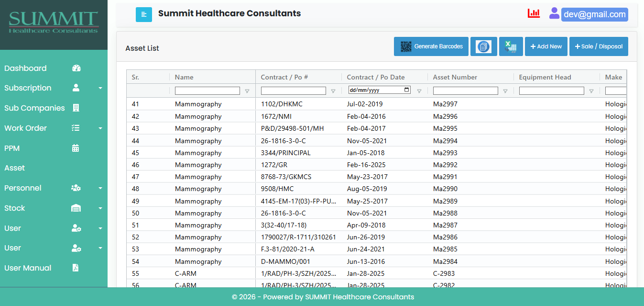
Task: Select the cell 8768-73/GKMCS
Action: click(x=286, y=177)
